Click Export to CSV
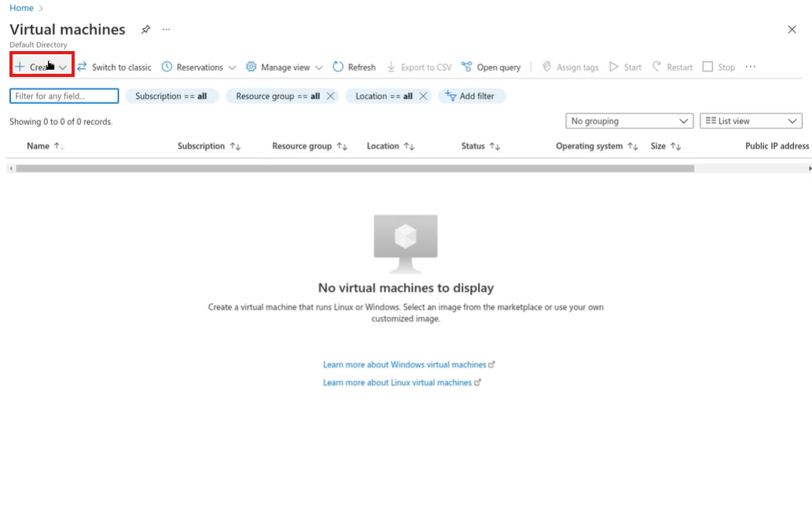 419,68
